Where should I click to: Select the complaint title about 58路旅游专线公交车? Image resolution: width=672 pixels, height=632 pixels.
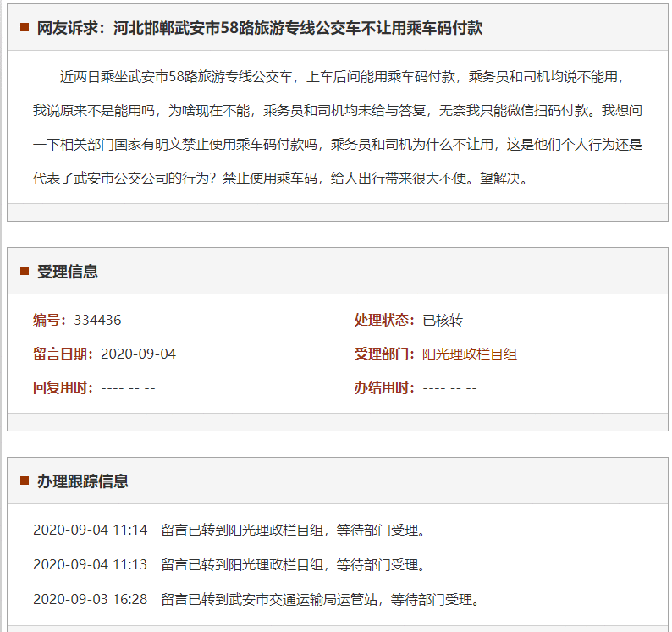click(298, 28)
